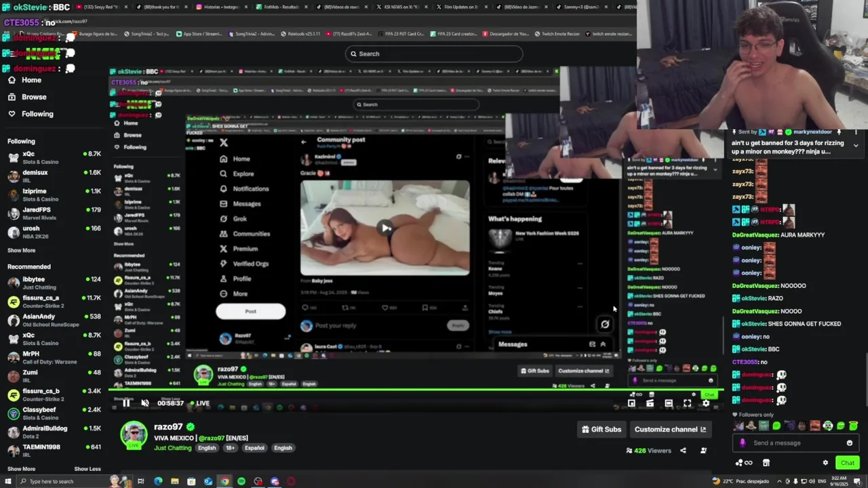
Task: Focus the Kick Search field
Action: point(434,54)
